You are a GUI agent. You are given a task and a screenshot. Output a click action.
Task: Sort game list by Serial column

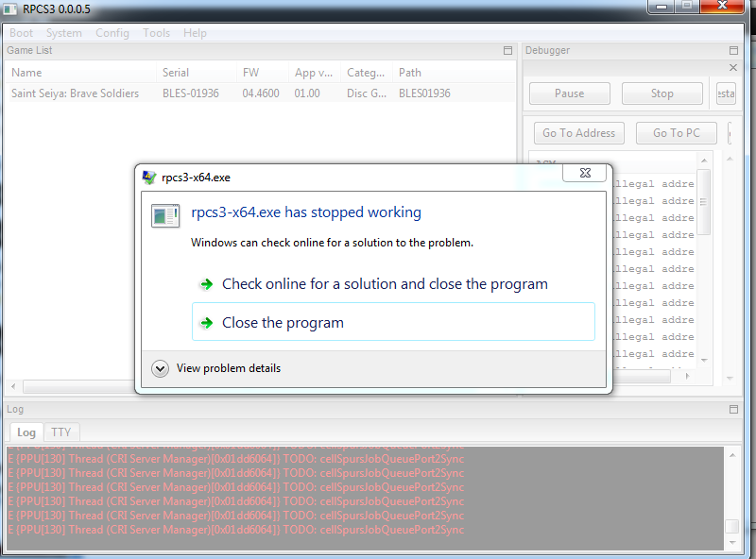(197, 73)
